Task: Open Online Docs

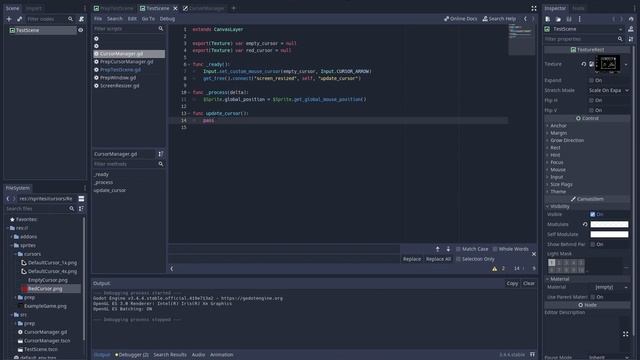Action: pos(460,19)
